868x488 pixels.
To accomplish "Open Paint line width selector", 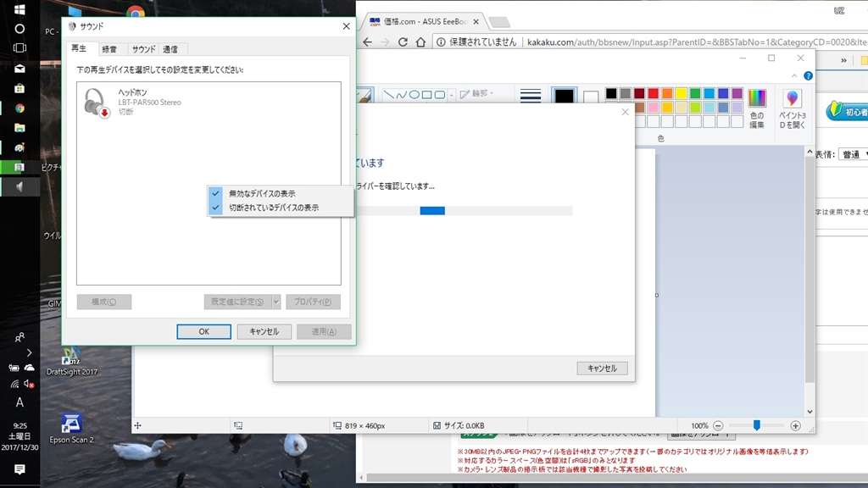I will tap(531, 97).
